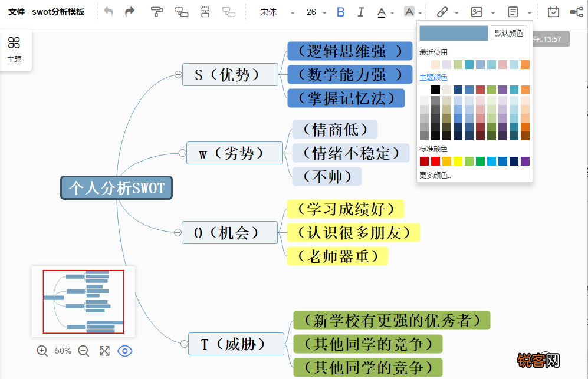Open the 文件 menu
The height and width of the screenshot is (379, 588).
click(x=17, y=12)
